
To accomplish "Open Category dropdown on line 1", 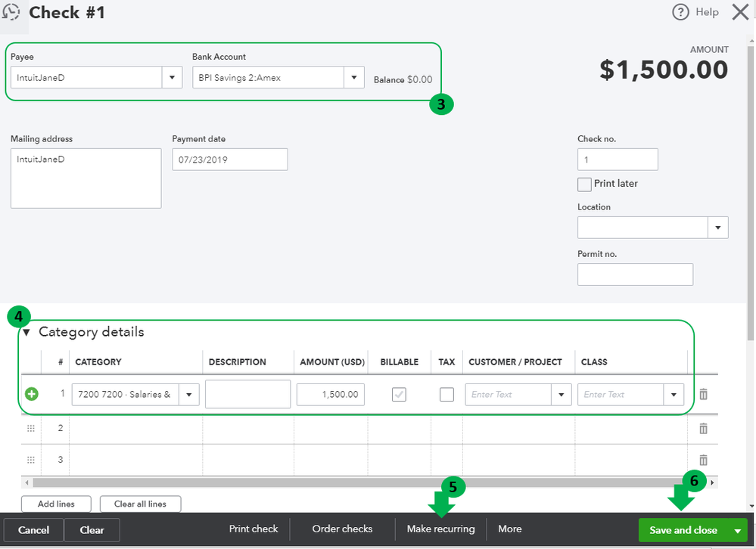I will [189, 395].
